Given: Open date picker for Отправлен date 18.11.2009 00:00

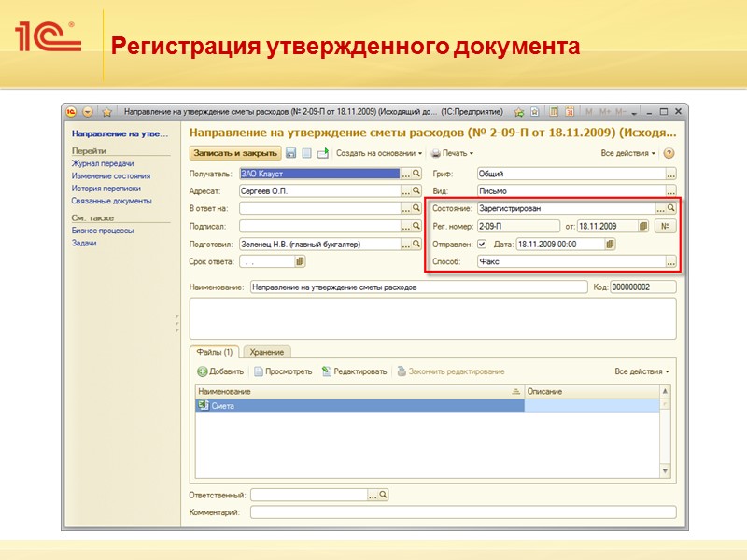Looking at the screenshot, I should pos(610,244).
